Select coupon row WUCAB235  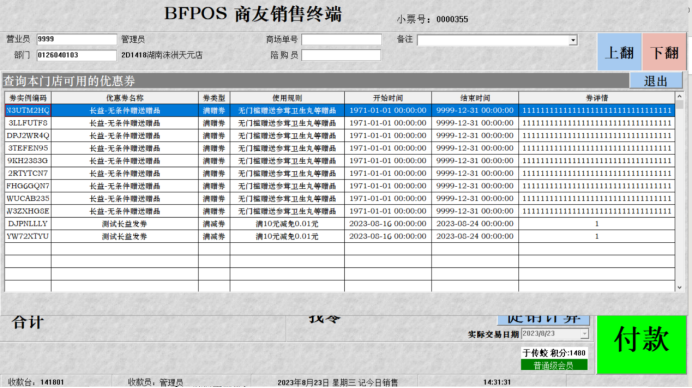pyautogui.click(x=339, y=198)
